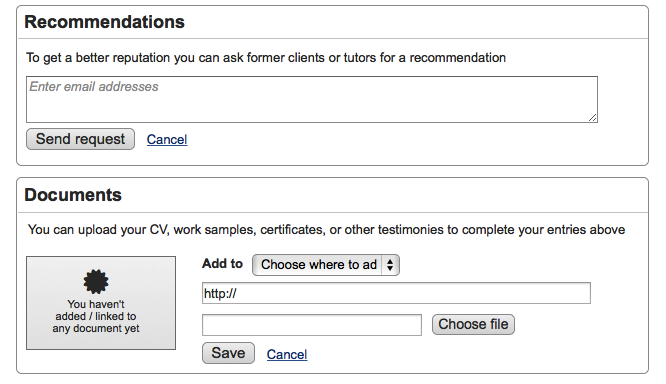Click the up-down arrows on Add to selector

(x=390, y=265)
